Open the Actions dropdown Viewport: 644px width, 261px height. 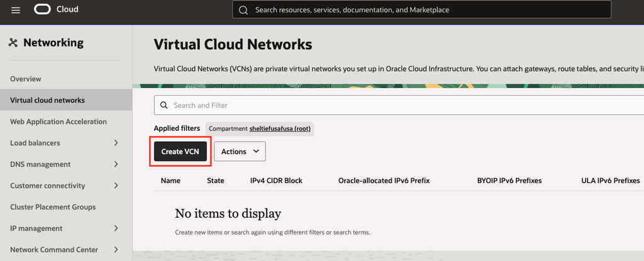tap(240, 152)
